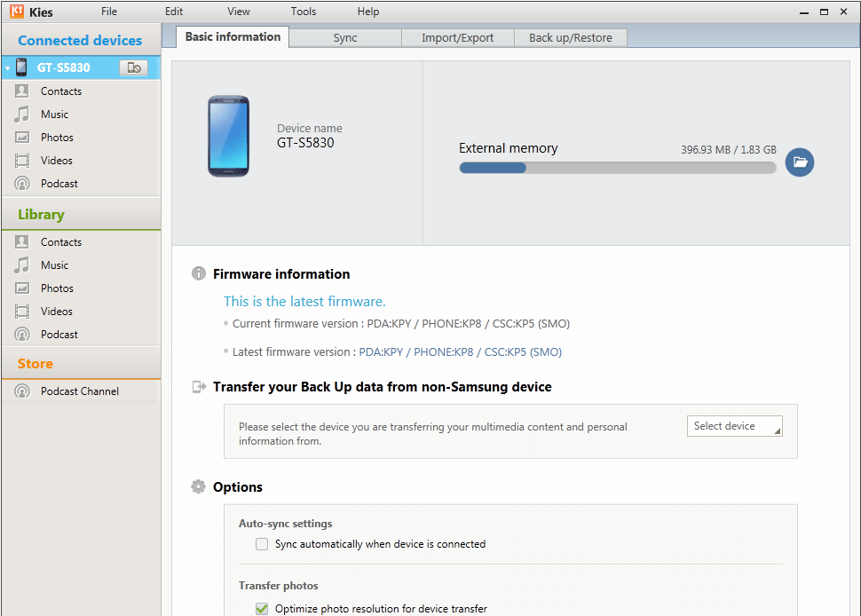Open Music icon under Library

(x=22, y=265)
